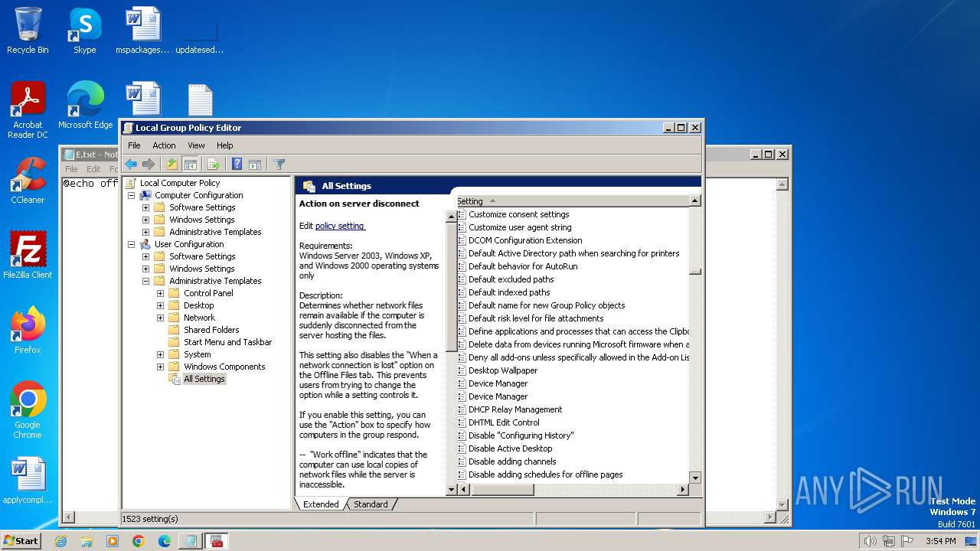
Task: Click settings list scroll down arrow
Action: pyautogui.click(x=695, y=478)
